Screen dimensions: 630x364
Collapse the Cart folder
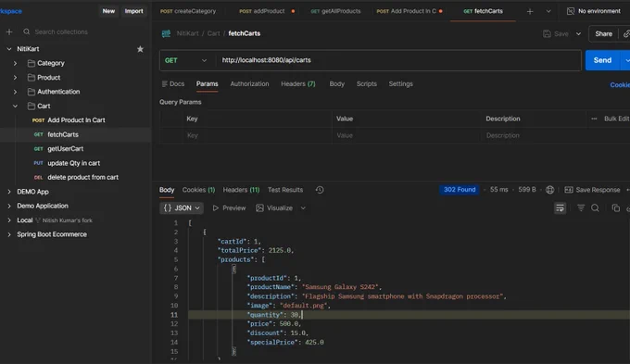(15, 107)
